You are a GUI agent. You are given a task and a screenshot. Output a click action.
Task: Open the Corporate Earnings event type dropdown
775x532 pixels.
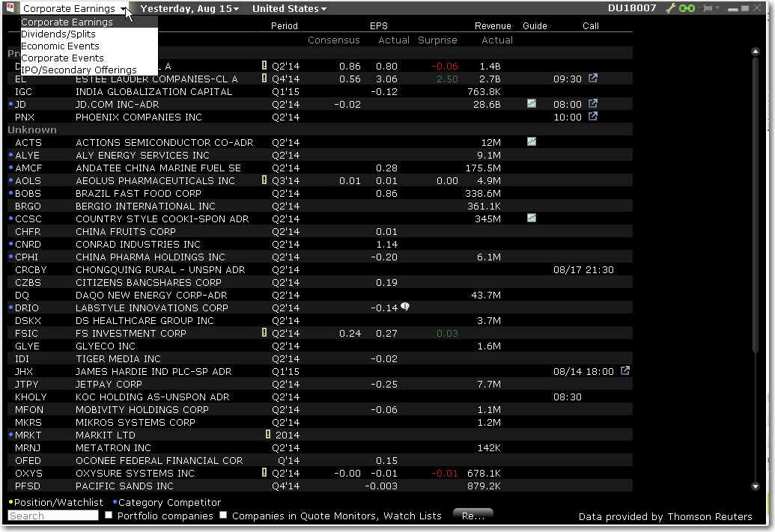click(x=74, y=8)
